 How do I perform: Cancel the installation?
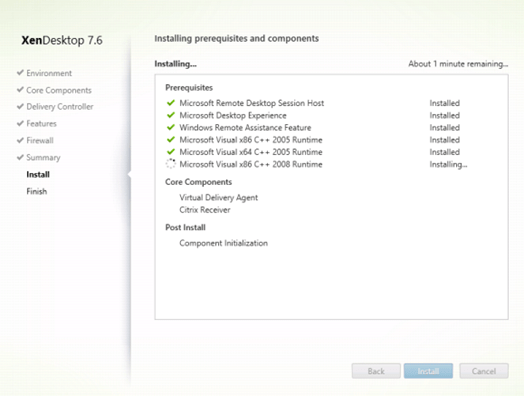[484, 371]
